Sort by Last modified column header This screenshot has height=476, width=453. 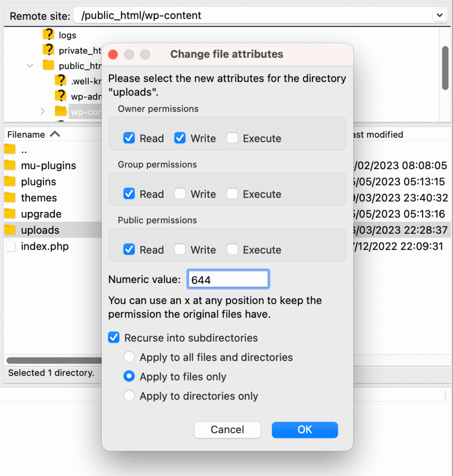pos(378,134)
